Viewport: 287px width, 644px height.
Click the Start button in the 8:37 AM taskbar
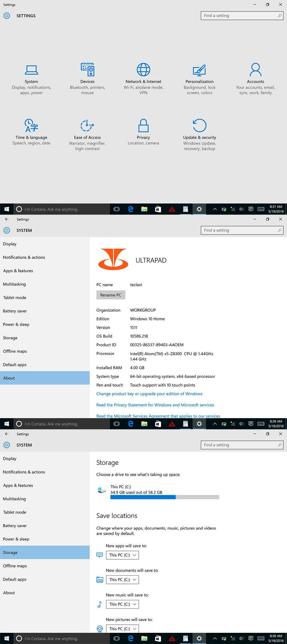click(7, 209)
